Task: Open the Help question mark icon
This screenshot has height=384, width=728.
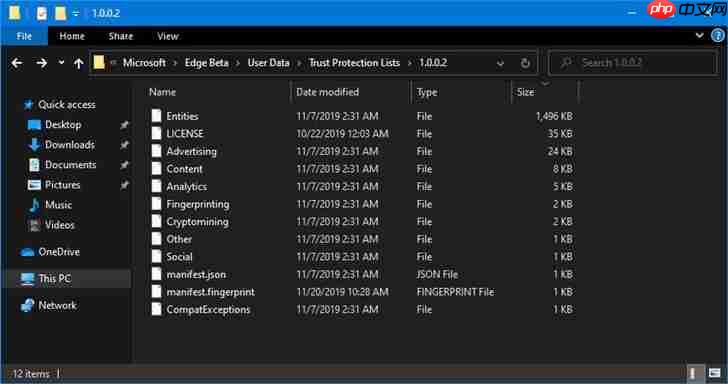Action: click(718, 36)
